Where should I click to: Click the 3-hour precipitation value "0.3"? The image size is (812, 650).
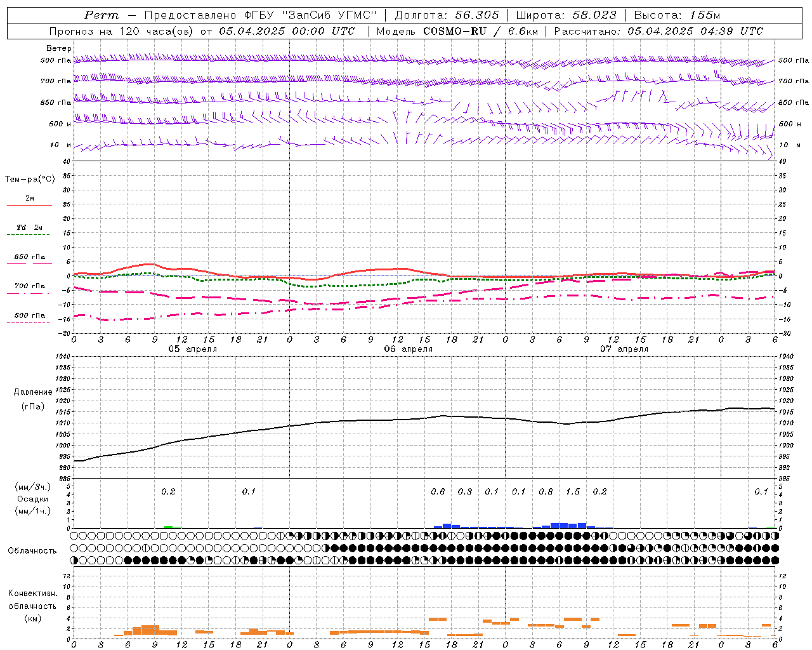coord(465,492)
